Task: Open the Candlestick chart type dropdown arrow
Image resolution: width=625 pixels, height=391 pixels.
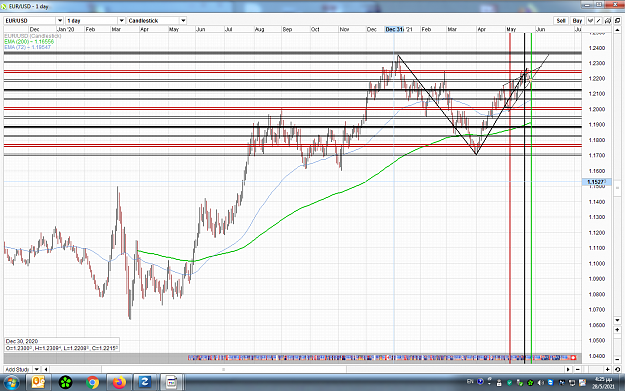Action: coord(183,20)
